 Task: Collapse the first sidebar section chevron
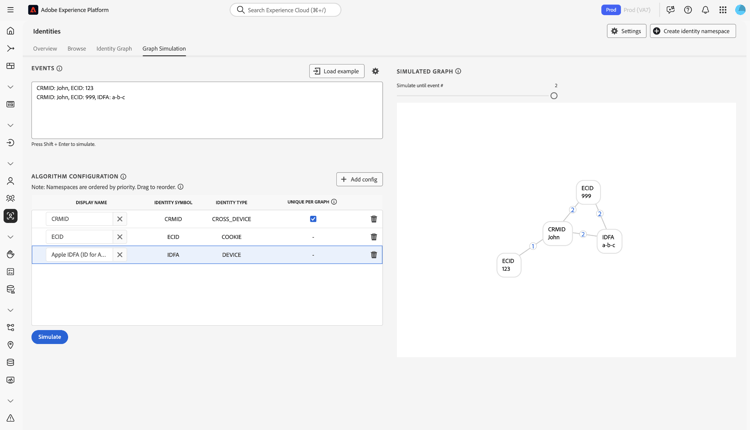click(x=11, y=87)
